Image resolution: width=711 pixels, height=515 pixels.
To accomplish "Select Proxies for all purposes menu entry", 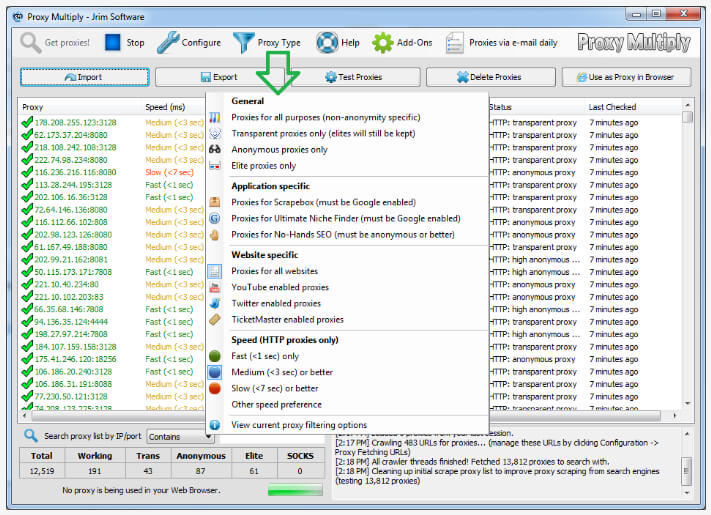I will (x=326, y=117).
